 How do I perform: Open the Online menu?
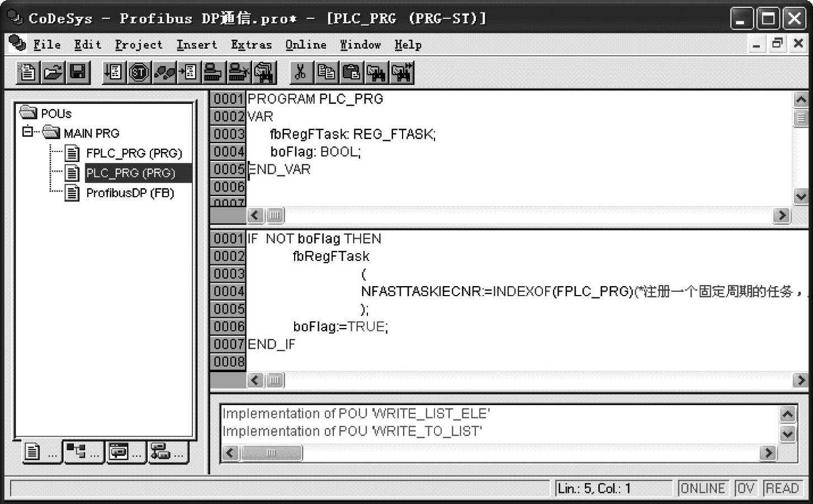coord(306,45)
